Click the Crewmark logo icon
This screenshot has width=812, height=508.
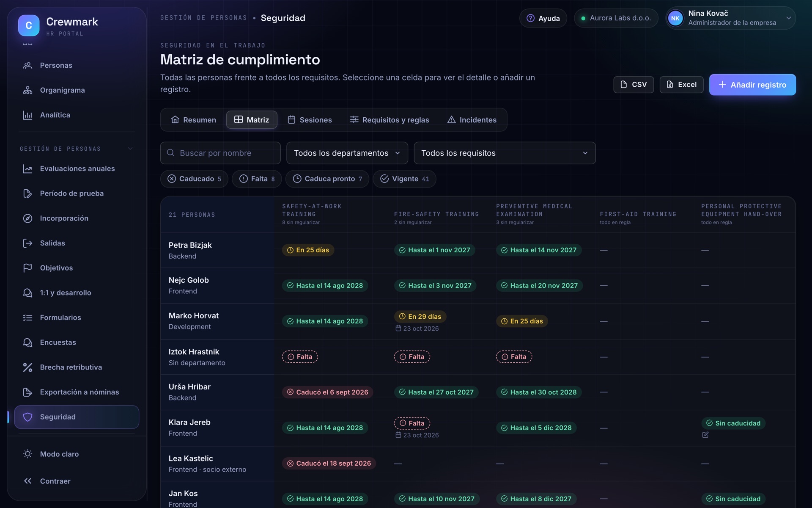(29, 25)
